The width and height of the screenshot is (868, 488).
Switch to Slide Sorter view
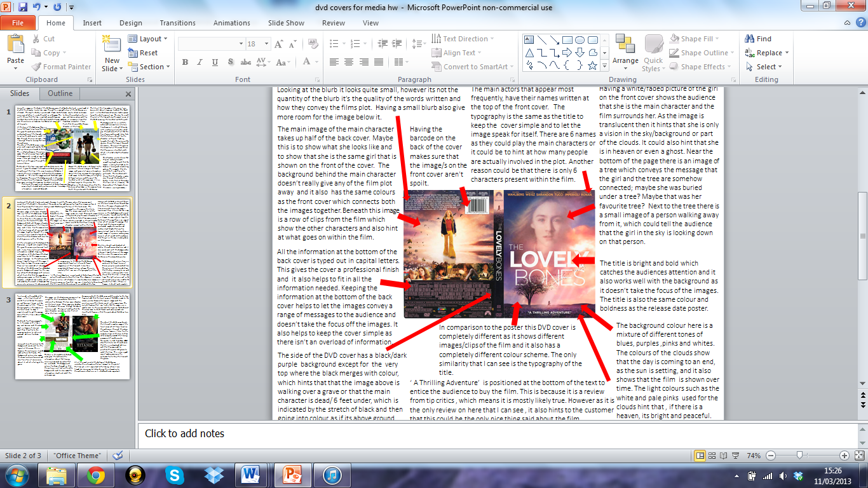712,456
